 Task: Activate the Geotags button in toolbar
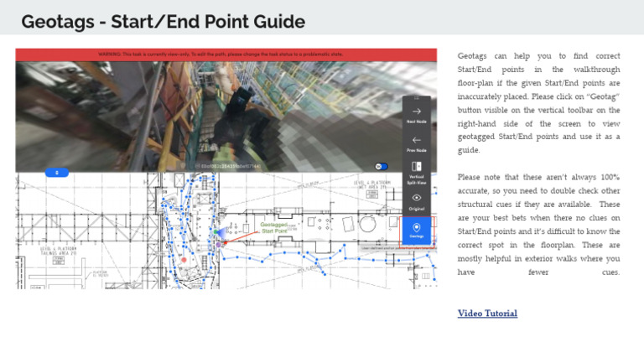[417, 231]
